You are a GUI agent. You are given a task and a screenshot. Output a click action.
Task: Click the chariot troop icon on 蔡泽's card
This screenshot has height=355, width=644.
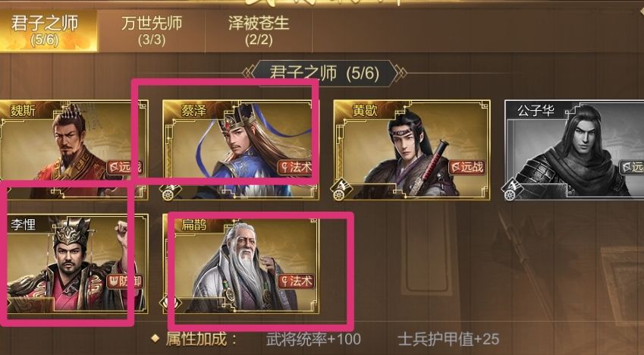[x=168, y=193]
